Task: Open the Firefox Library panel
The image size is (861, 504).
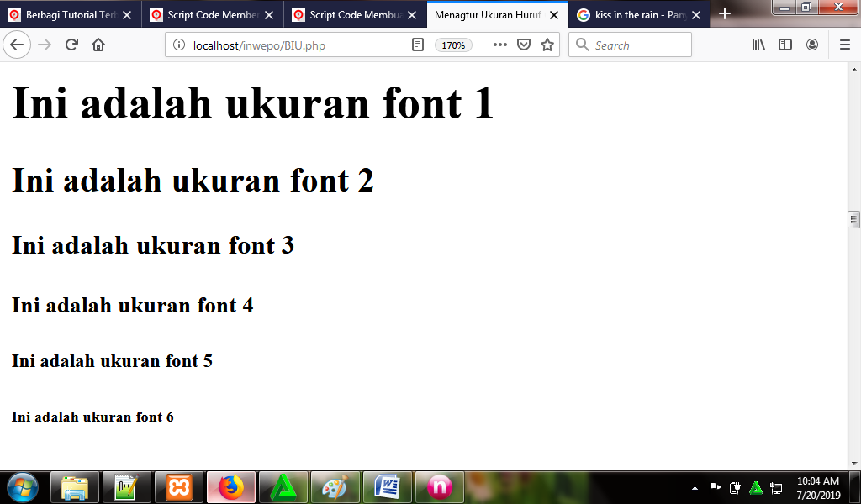Action: click(x=758, y=45)
